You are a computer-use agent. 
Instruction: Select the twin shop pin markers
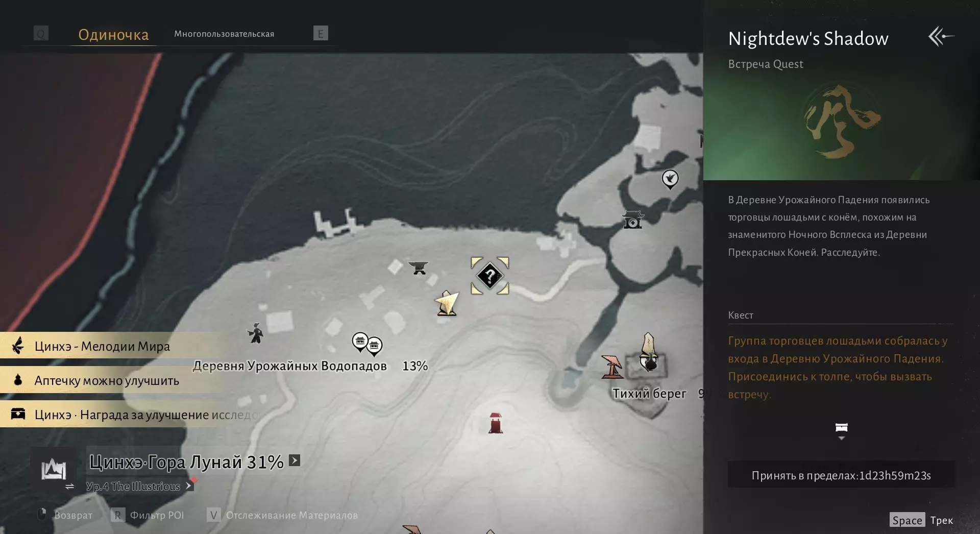point(367,344)
